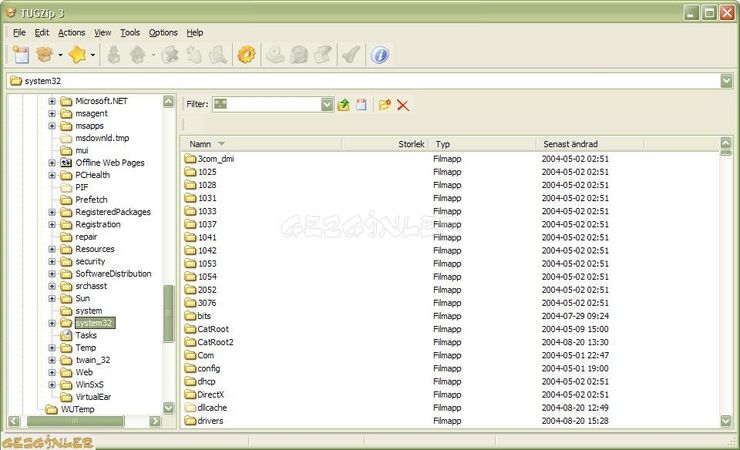Open the Tools menu
The image size is (740, 450).
pos(130,33)
